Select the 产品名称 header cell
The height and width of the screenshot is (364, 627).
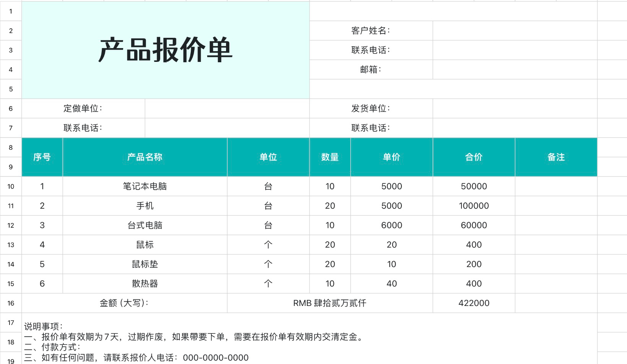tap(145, 157)
